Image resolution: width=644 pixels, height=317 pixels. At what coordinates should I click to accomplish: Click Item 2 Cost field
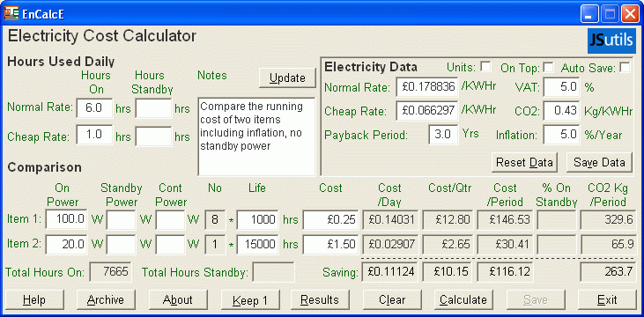(x=331, y=244)
